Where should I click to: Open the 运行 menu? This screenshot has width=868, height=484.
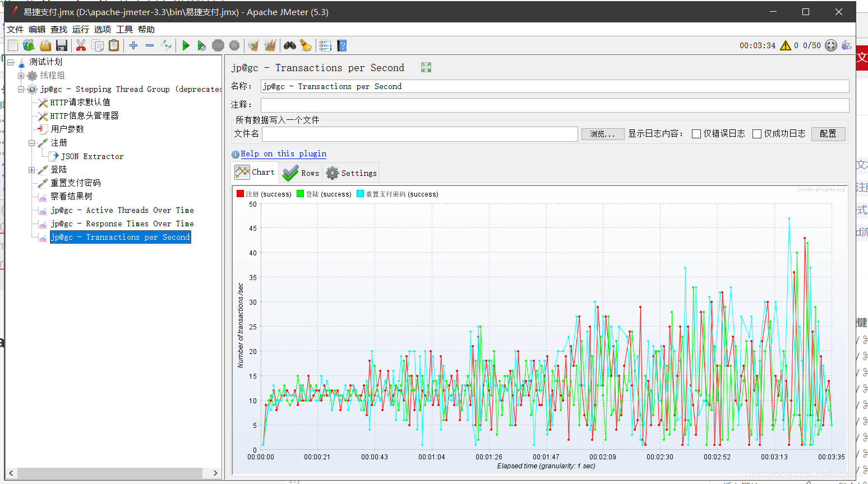pos(80,30)
